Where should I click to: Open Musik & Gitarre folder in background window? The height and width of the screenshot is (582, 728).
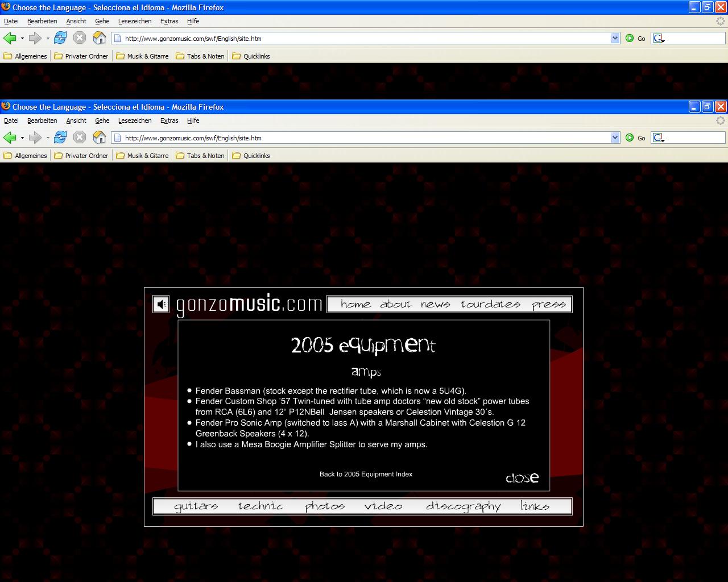142,56
